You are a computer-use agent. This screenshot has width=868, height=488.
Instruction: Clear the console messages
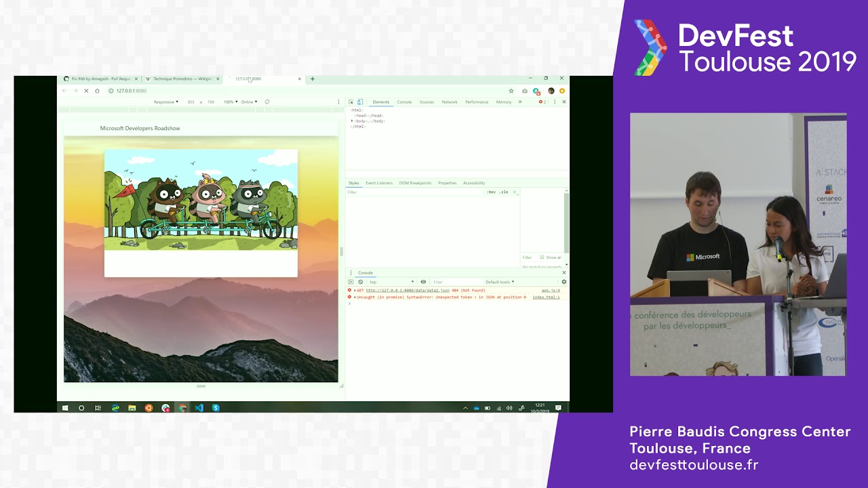click(x=361, y=282)
